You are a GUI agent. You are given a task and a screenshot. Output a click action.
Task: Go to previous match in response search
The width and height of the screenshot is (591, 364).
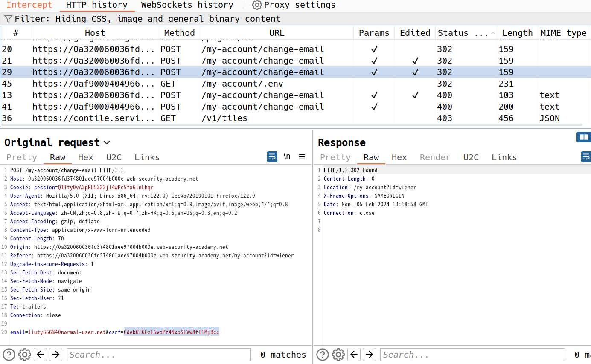pos(354,354)
